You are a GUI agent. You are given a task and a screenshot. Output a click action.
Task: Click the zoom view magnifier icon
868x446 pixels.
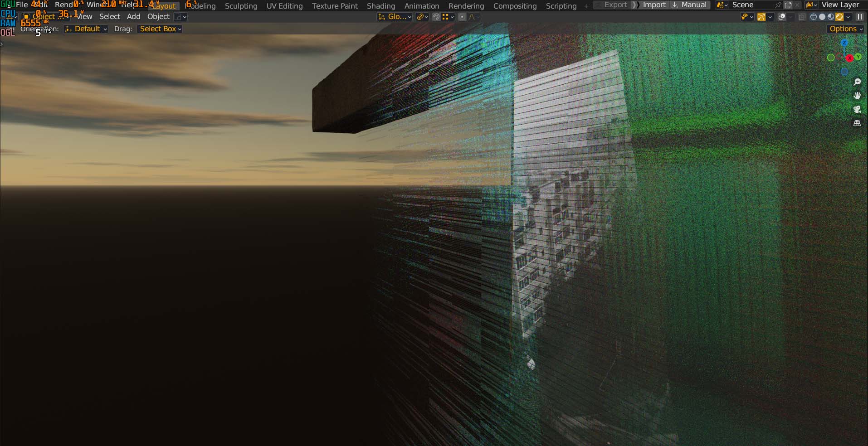857,82
